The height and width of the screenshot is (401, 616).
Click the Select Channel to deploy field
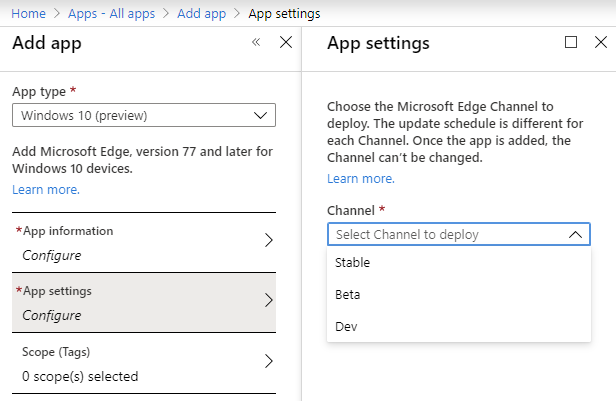459,234
